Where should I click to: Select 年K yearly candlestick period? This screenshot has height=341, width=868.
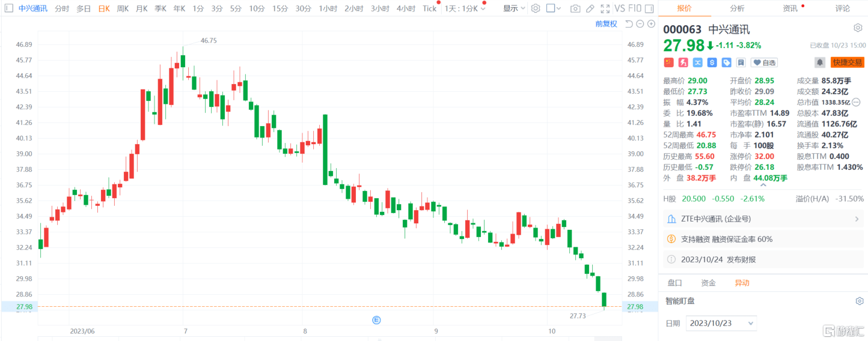(x=179, y=9)
